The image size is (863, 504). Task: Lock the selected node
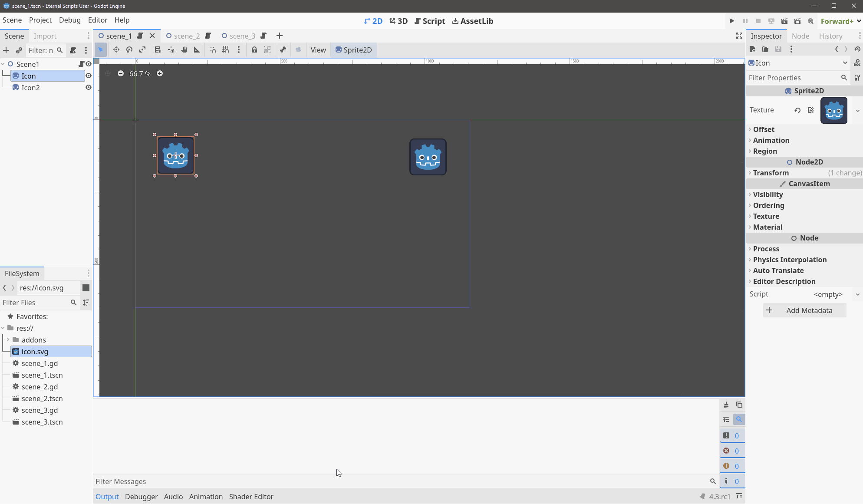click(x=254, y=50)
